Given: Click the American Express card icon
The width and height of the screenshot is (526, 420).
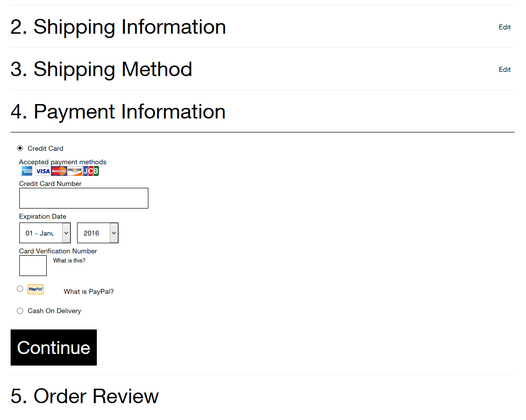Looking at the screenshot, I should coord(27,171).
